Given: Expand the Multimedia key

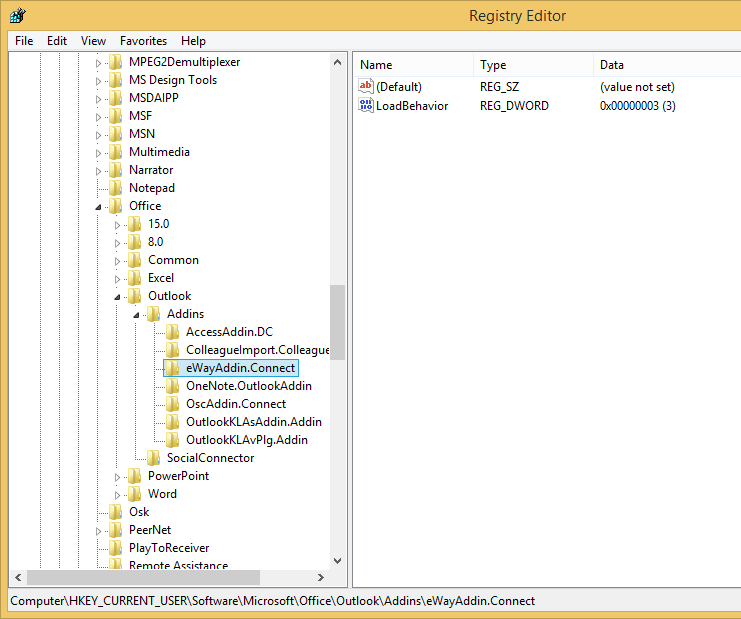Looking at the screenshot, I should point(98,153).
